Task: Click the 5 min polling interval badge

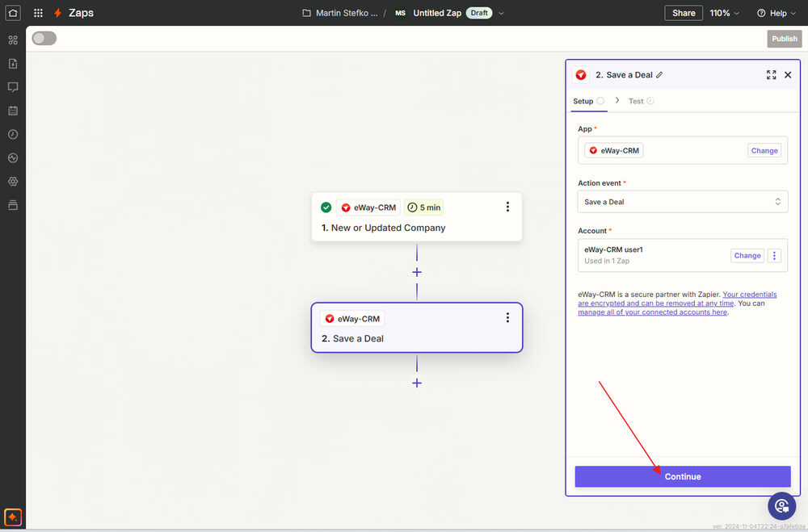Action: (x=424, y=207)
